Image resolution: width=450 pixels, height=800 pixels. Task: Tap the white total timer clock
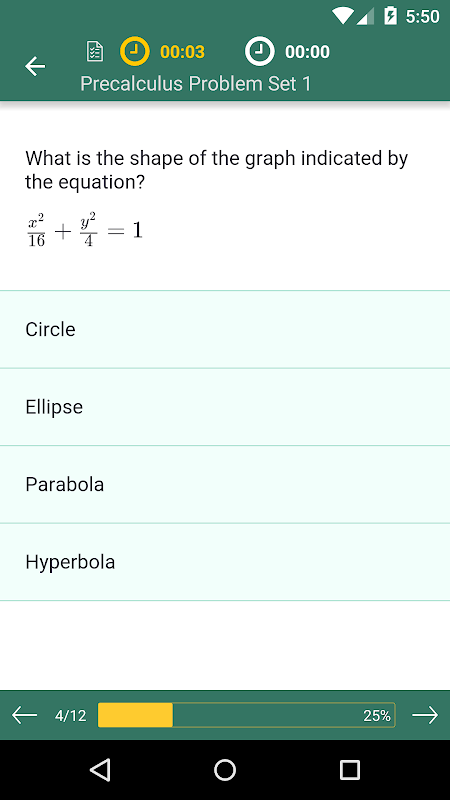(x=260, y=52)
